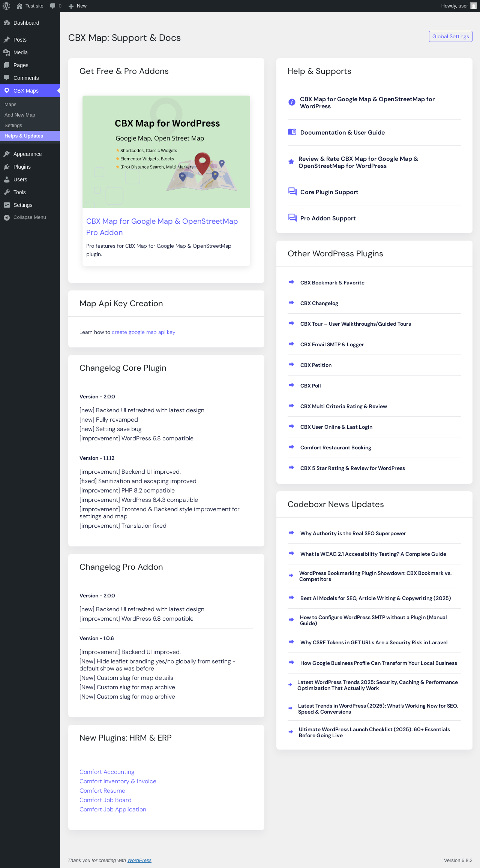Open the Test site home icon
The image size is (480, 868).
pyautogui.click(x=19, y=6)
